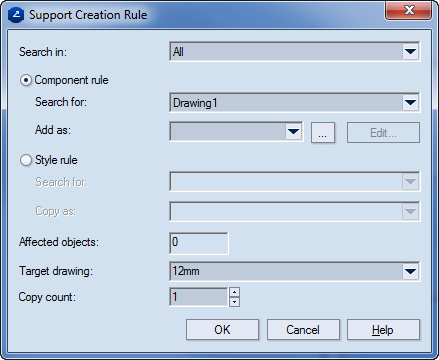
Task: Open the Search for Drawing1 dropdown
Action: (295, 103)
